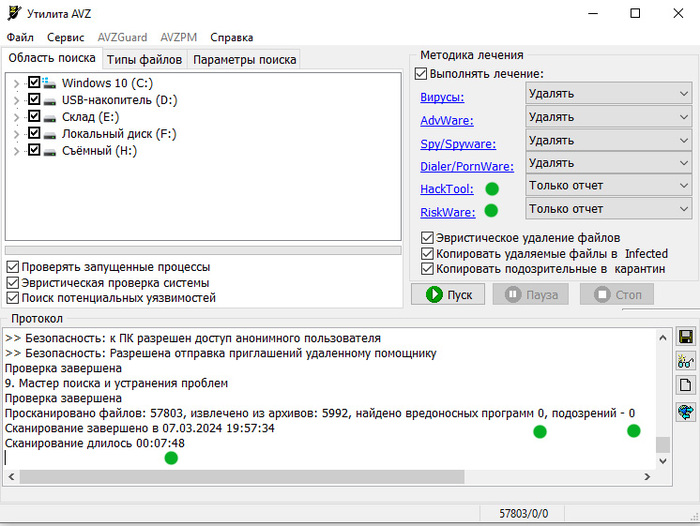Click the protocol horizontal scrollbar
The width and height of the screenshot is (700, 526).
[330, 476]
